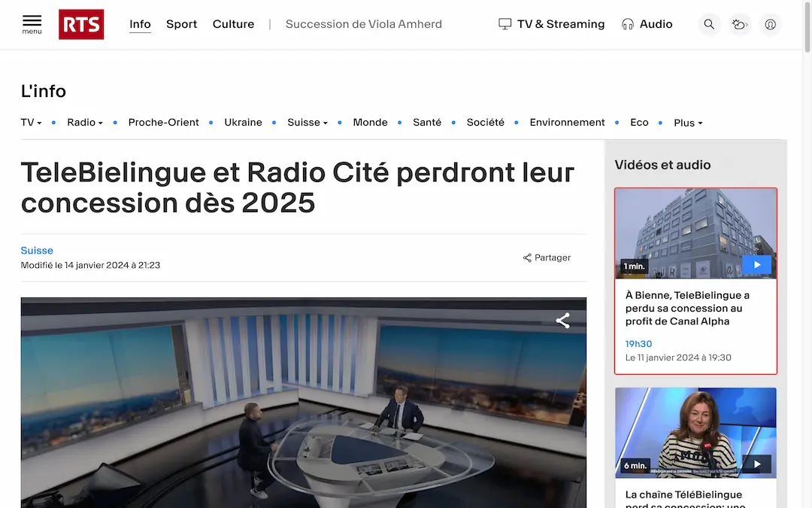
Task: Click the blue Suisse category link
Action: pyautogui.click(x=37, y=251)
